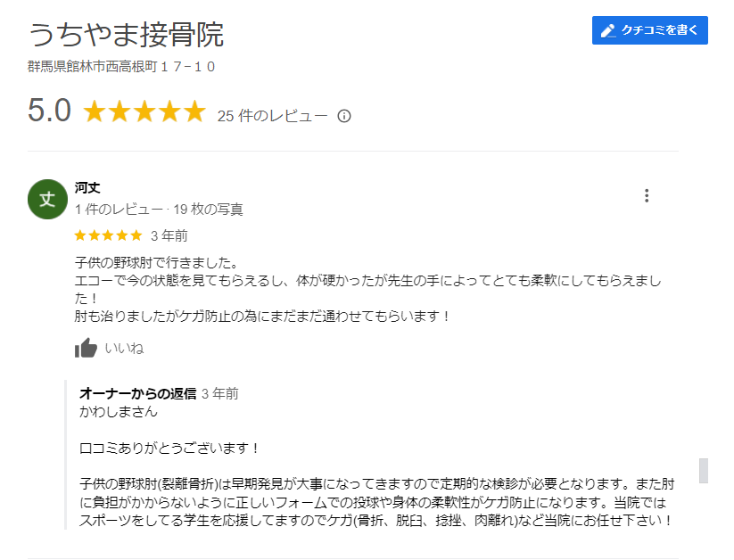The image size is (734, 560).
Task: Click the small star rating in 河丈's review
Action: [x=108, y=236]
